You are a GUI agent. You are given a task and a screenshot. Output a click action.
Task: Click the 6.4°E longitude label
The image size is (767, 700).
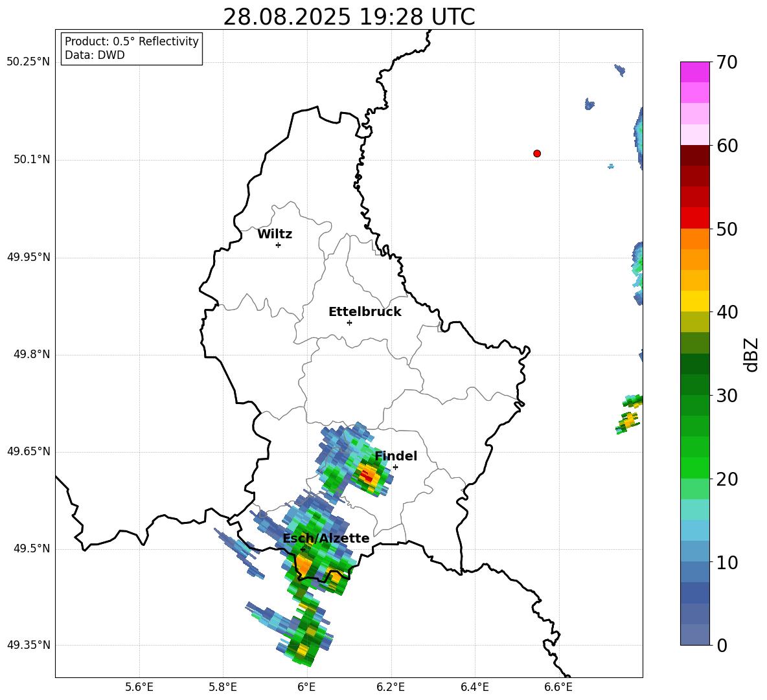[474, 688]
